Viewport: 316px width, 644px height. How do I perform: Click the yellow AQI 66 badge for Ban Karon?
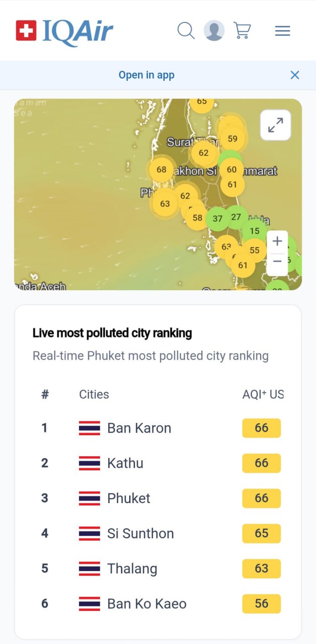(261, 428)
